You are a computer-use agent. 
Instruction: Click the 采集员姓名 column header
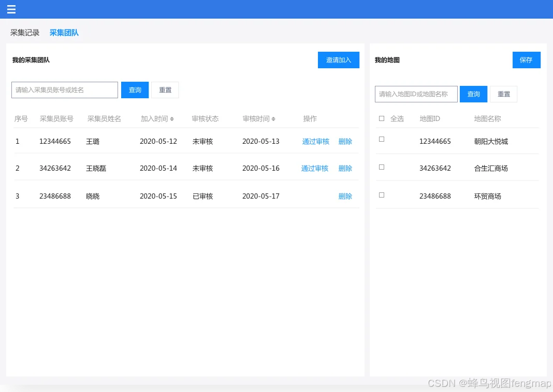coord(104,119)
